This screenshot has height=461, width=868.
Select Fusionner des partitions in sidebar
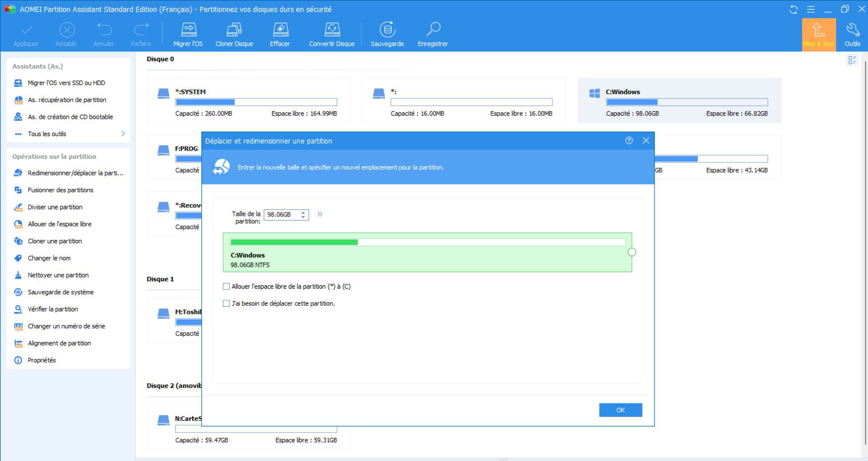[60, 190]
